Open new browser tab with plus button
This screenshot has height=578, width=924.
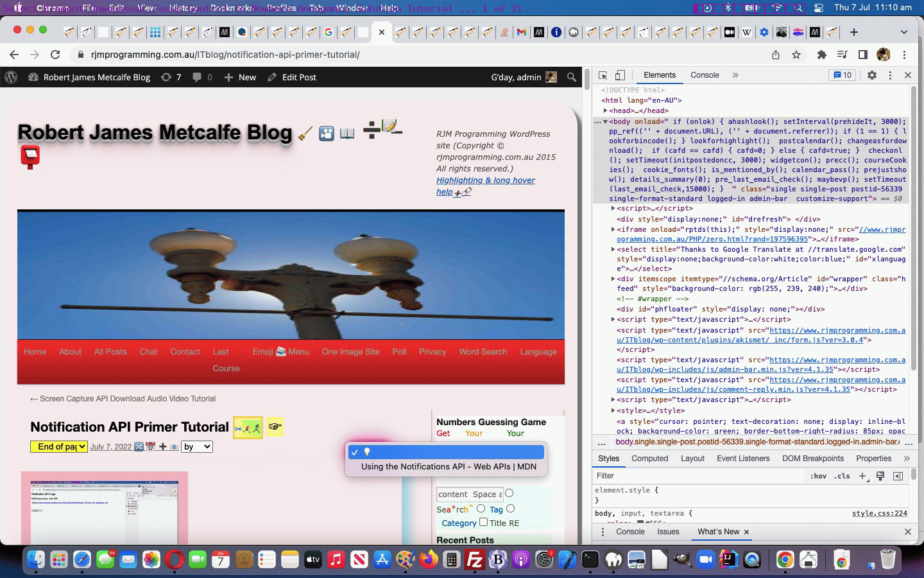point(854,31)
